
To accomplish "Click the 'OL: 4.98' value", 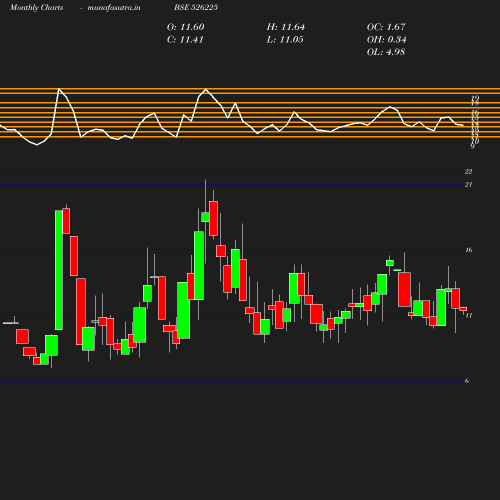I will tap(386, 52).
